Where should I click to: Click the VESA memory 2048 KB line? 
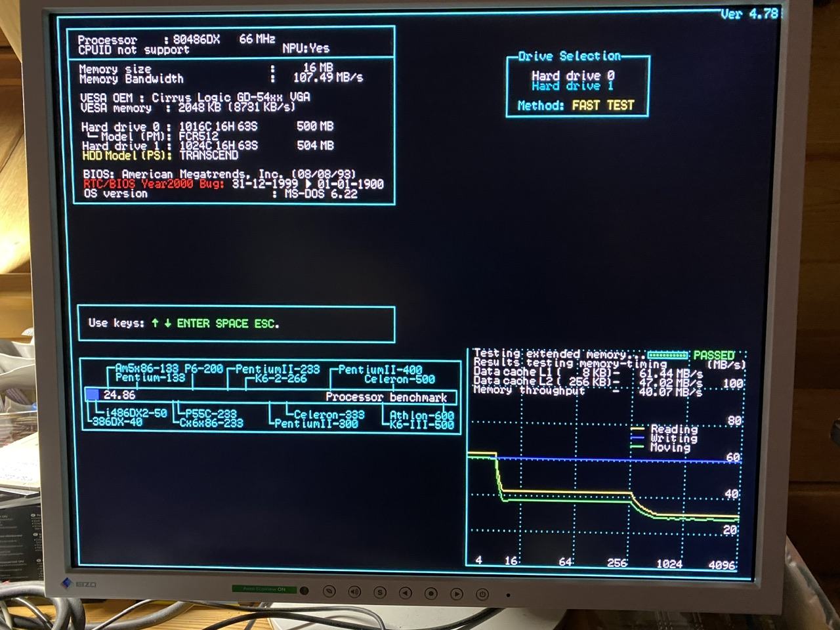click(x=187, y=107)
